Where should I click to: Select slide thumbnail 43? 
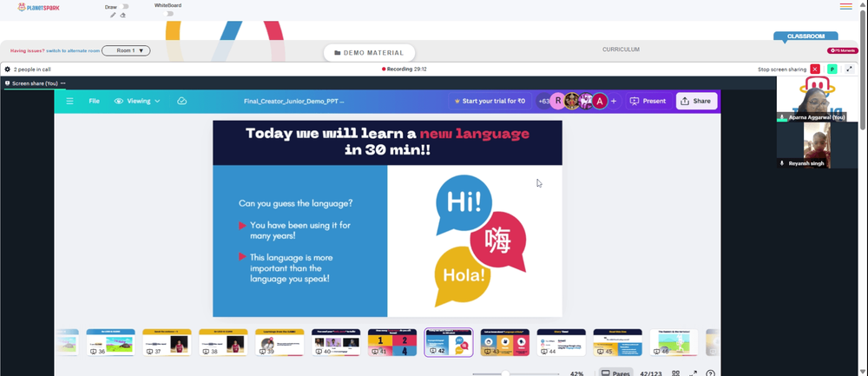pos(505,342)
